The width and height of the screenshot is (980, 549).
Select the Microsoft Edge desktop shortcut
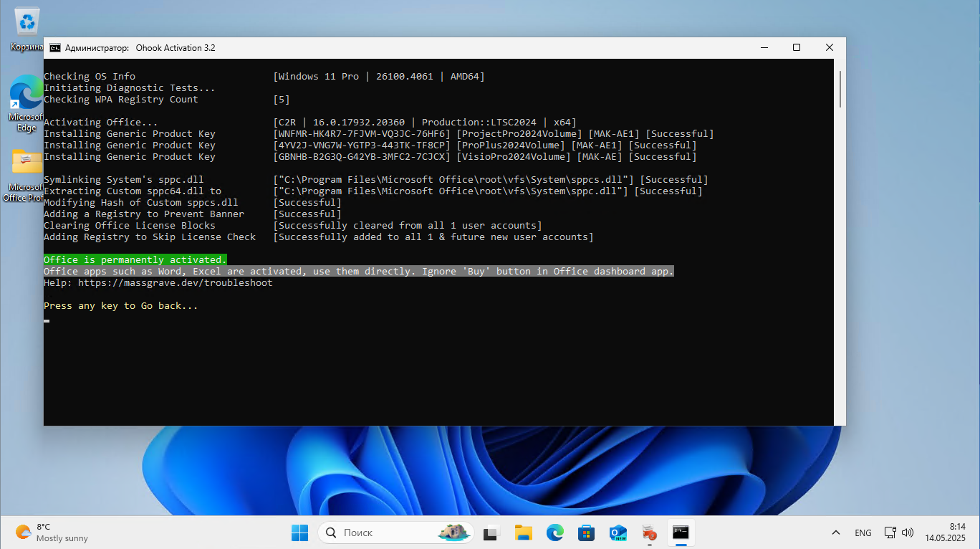[x=26, y=105]
